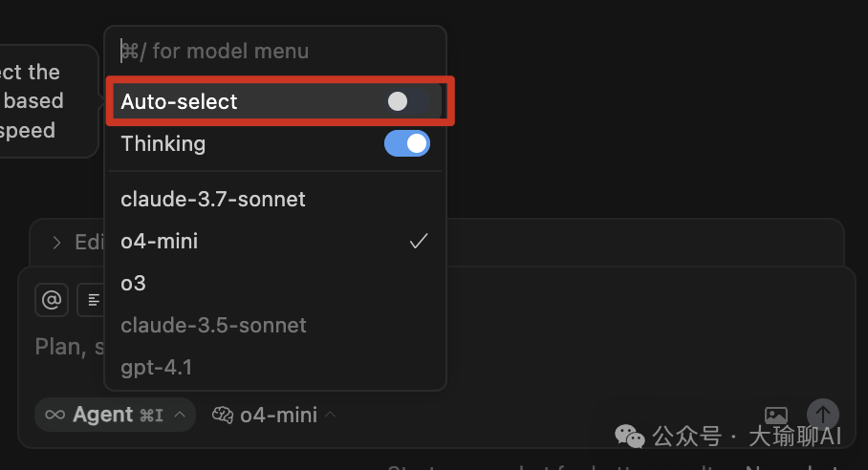Click the brain icon next to o4-mini

[x=223, y=415]
